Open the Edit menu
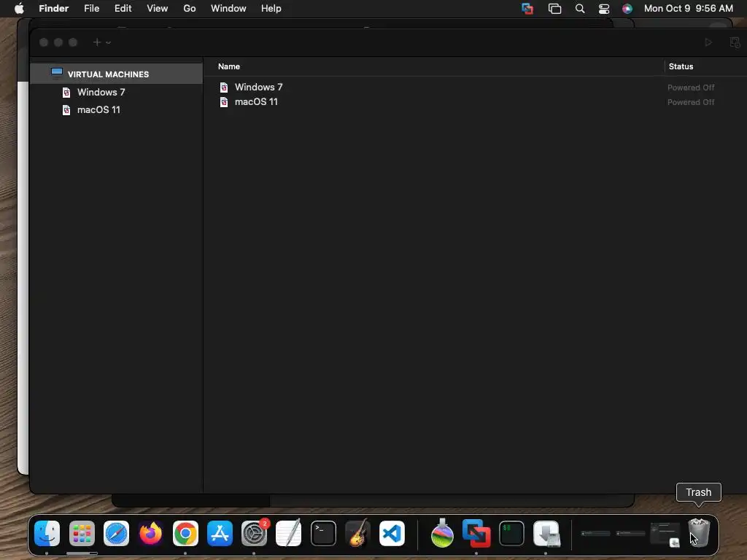This screenshot has width=747, height=560. 123,9
